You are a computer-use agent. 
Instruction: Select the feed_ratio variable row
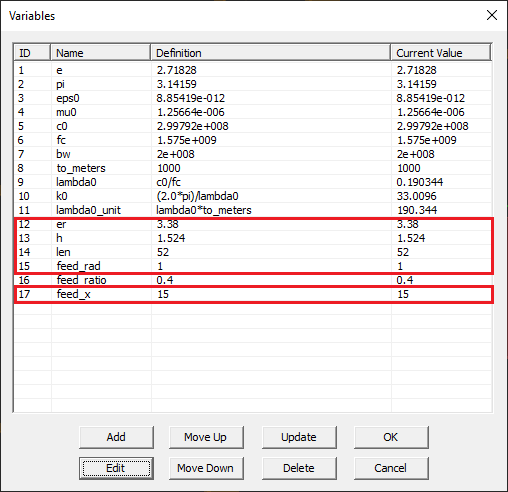tap(253, 280)
